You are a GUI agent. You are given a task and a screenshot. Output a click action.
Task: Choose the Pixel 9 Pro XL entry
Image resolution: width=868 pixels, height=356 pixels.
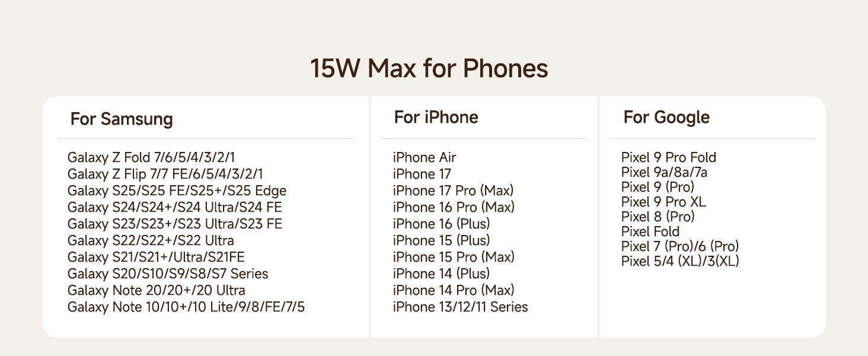pyautogui.click(x=663, y=202)
